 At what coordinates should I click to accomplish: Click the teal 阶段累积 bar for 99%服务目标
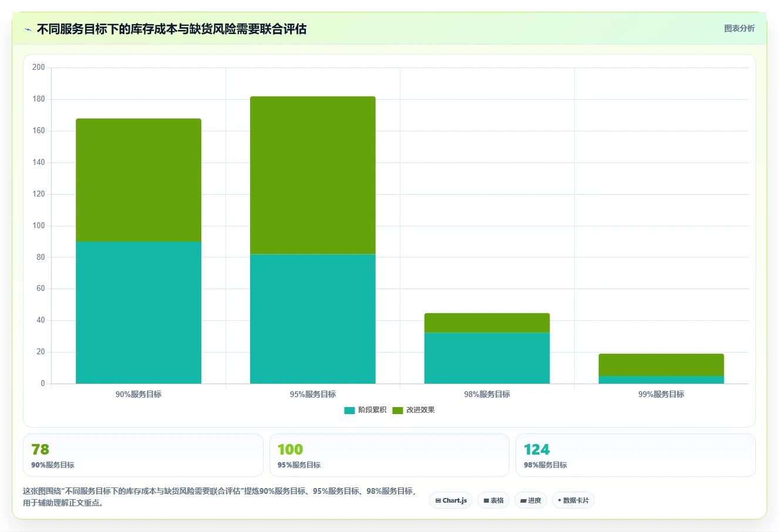662,379
